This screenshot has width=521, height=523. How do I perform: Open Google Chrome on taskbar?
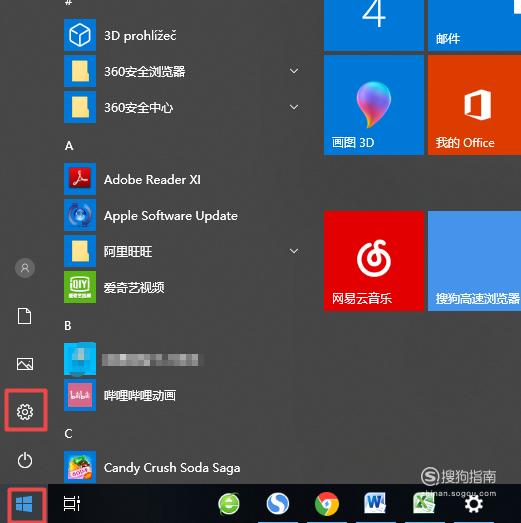pyautogui.click(x=327, y=504)
